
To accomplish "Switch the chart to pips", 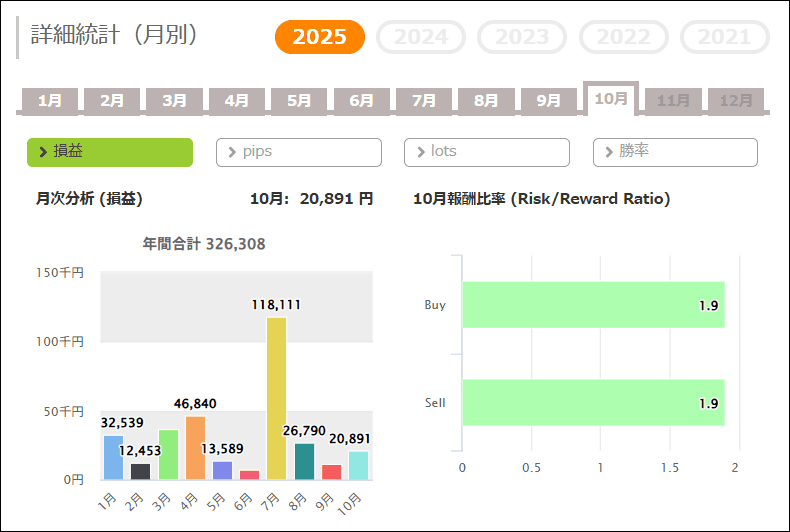I will click(x=299, y=152).
